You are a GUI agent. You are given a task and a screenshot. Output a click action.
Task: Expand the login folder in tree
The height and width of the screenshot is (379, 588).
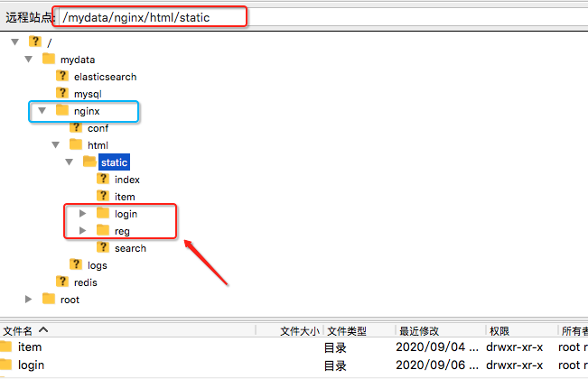coord(83,214)
